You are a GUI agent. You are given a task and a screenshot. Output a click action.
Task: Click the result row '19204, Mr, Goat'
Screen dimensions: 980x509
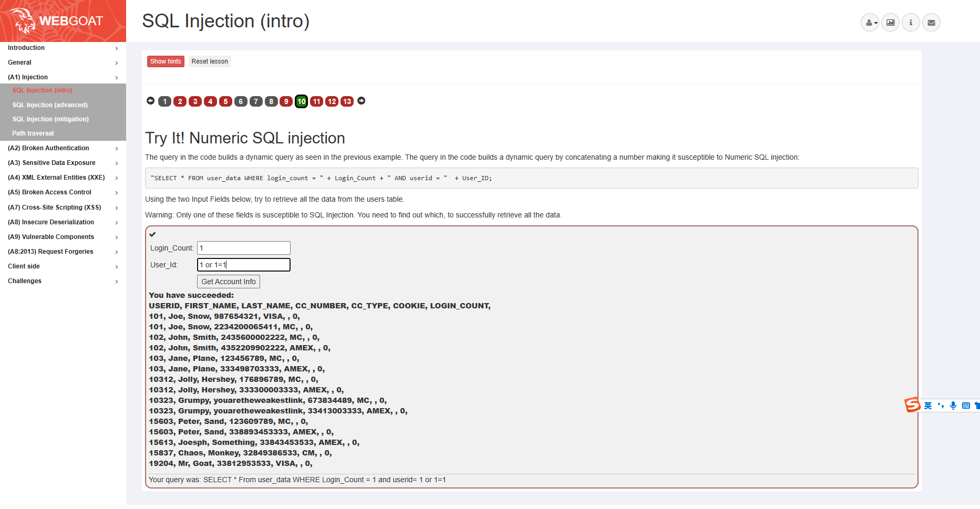[231, 463]
